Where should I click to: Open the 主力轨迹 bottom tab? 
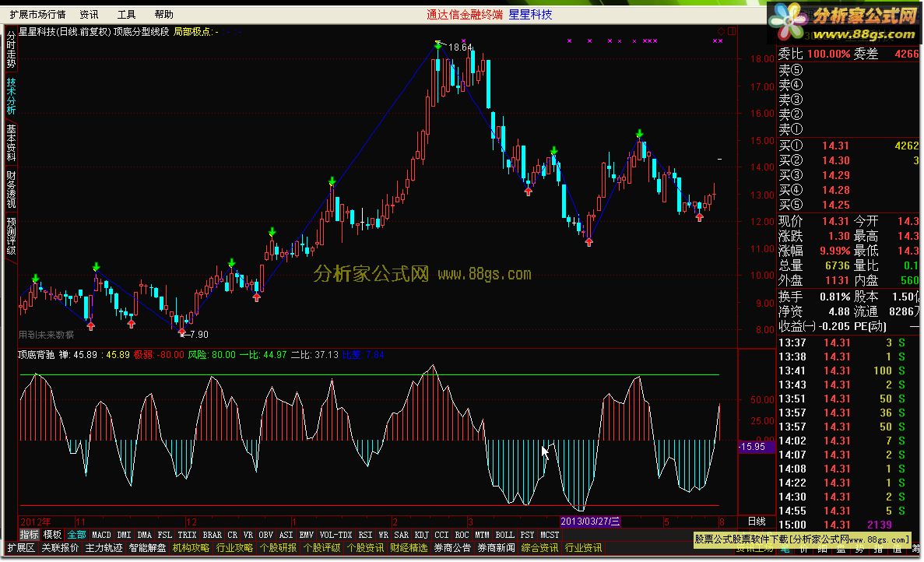coord(104,548)
